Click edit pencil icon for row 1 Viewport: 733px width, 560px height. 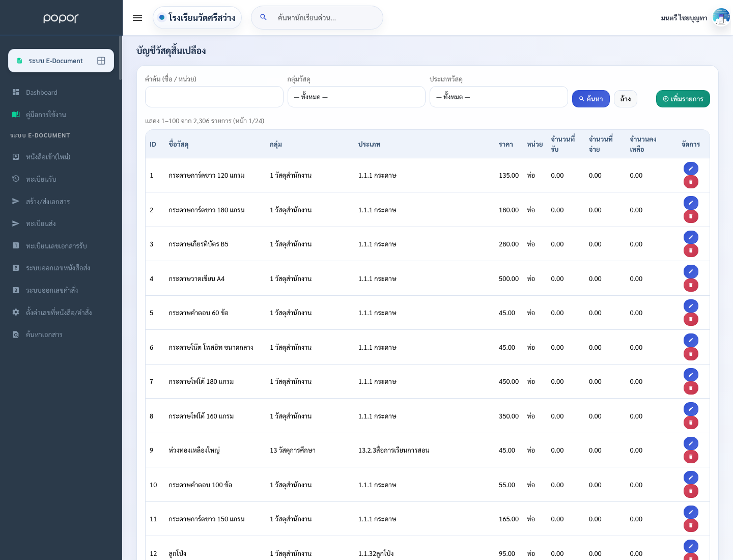[691, 169]
